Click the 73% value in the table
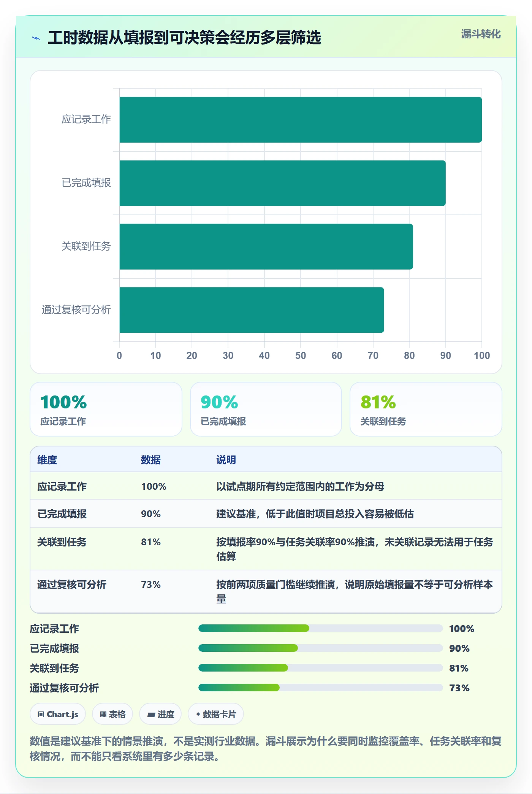Screen dimensions: 532x794 pos(151,584)
